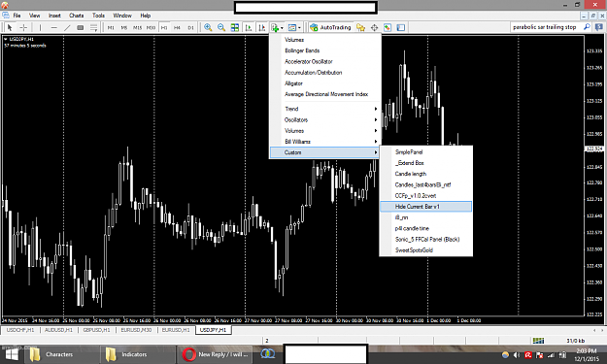Choose Candle length custom indicator
Image resolution: width=607 pixels, height=364 pixels.
coord(425,174)
